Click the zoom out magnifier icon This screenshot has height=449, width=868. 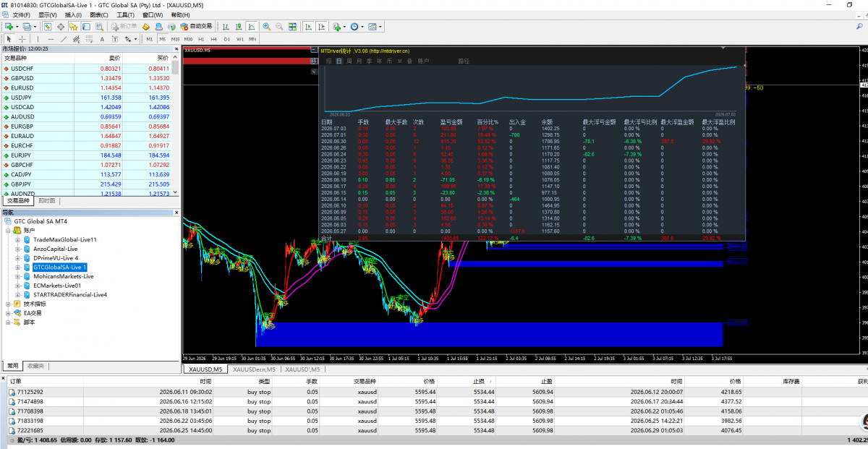pos(279,26)
